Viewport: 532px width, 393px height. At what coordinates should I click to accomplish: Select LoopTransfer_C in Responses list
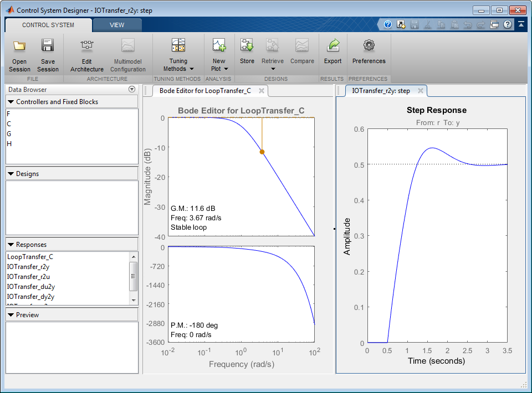pos(30,257)
